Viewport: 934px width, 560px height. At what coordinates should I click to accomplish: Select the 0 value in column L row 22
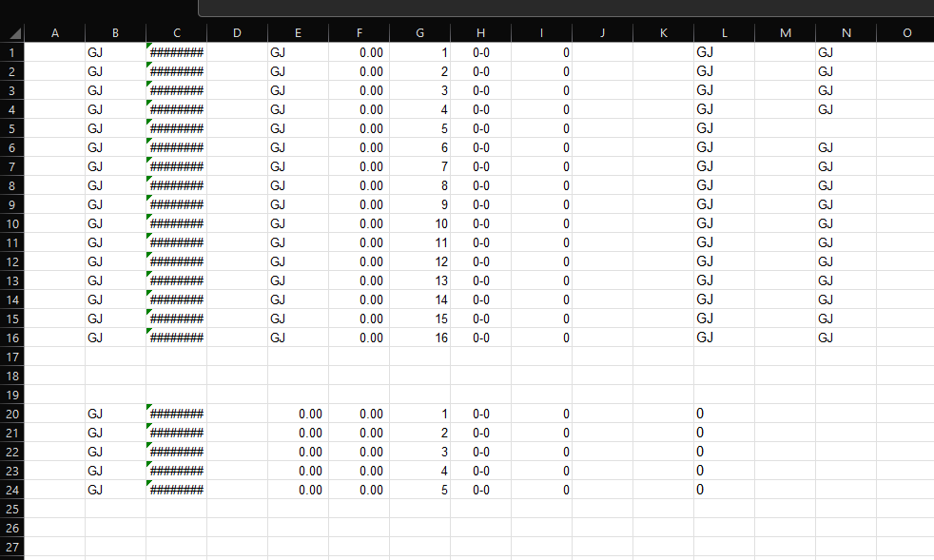[723, 452]
